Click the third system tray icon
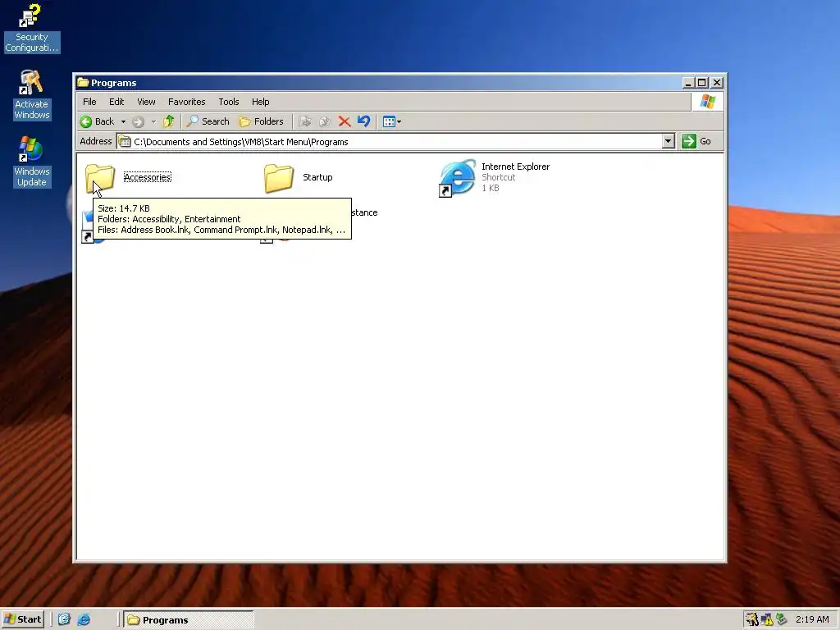This screenshot has width=840, height=630. [x=782, y=619]
